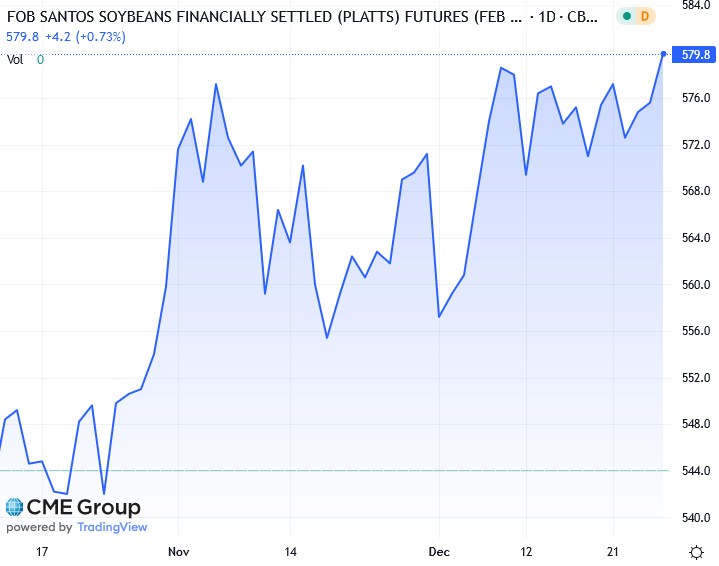Image resolution: width=719 pixels, height=566 pixels.
Task: Click the latest price point dot on the line
Action: tap(663, 53)
